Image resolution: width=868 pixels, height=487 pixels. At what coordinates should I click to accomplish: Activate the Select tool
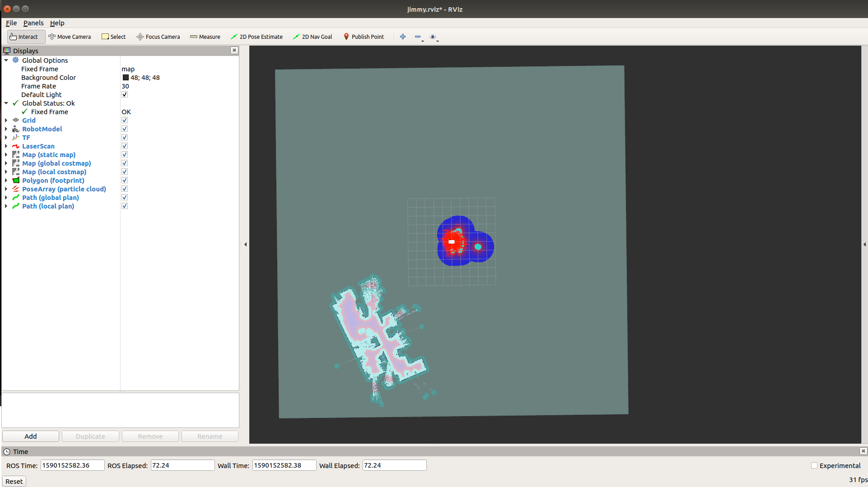114,37
